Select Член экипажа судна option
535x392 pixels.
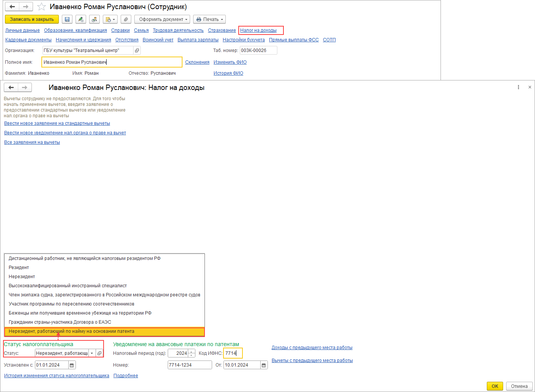coord(104,295)
